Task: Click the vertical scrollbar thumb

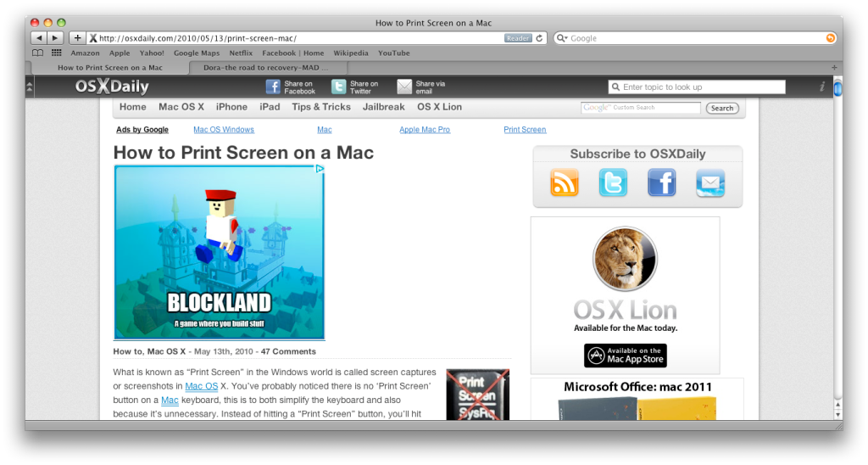Action: (x=838, y=89)
